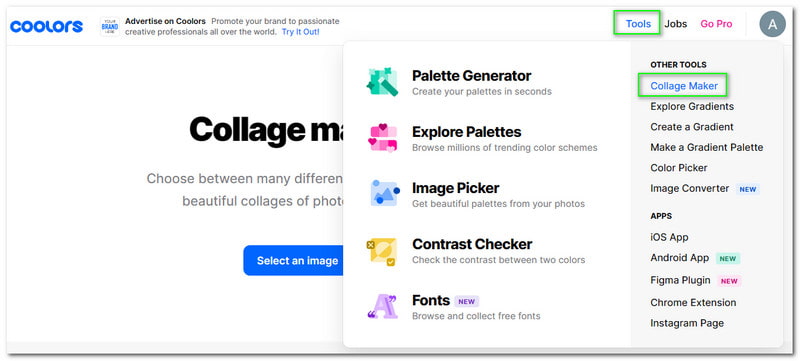Open Make a Gradient Palette

pyautogui.click(x=707, y=147)
